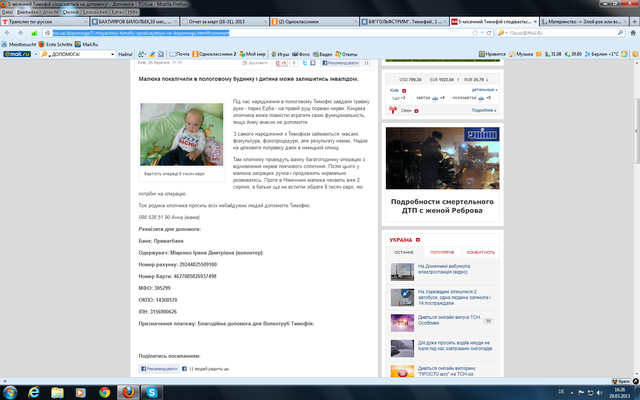640x400 pixels.
Task: Open the Windows Start menu
Action: point(10,390)
